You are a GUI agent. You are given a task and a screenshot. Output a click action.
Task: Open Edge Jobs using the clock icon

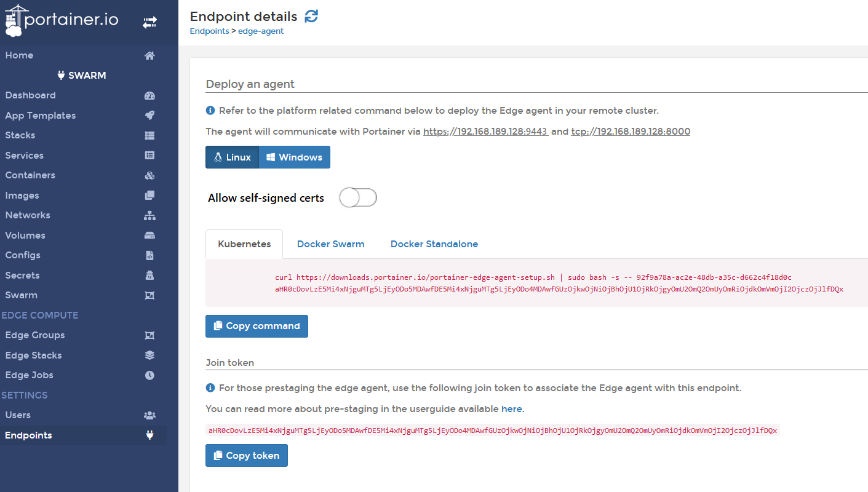point(149,375)
